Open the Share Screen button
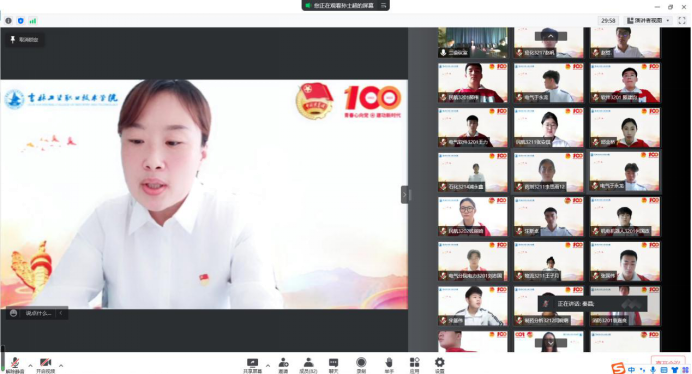This screenshot has width=692, height=374. click(252, 365)
